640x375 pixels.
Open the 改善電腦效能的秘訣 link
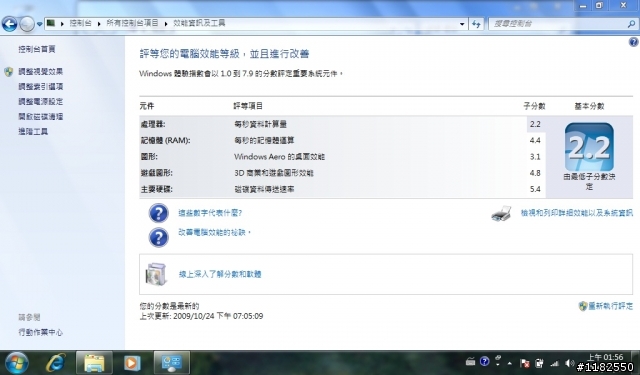(214, 233)
